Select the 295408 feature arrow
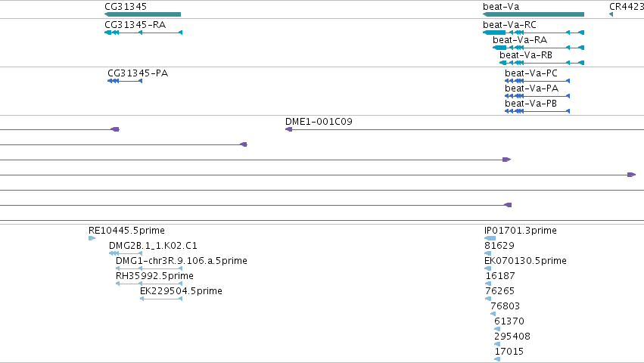Viewport: 644px width, 363px height. tap(497, 344)
